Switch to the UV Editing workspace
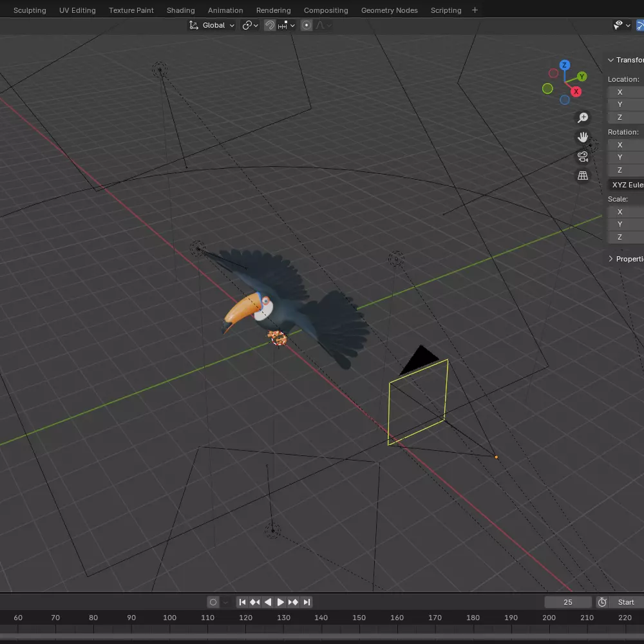Viewport: 644px width, 644px height. 77,10
